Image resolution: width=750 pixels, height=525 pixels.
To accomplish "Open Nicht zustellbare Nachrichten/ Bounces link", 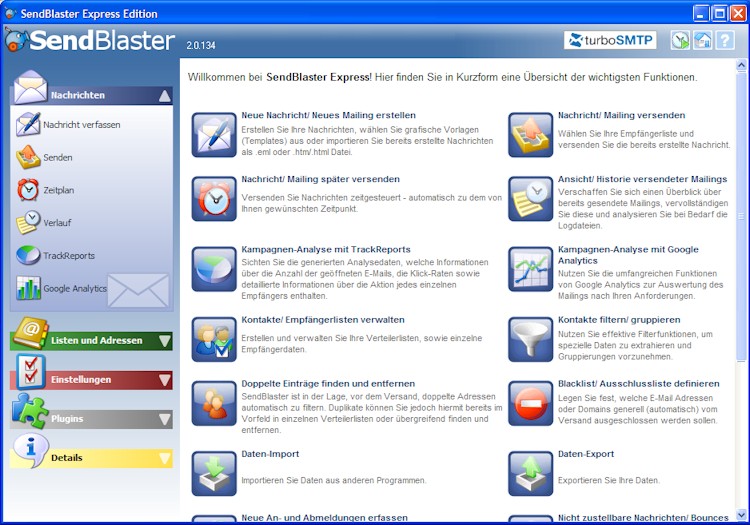I will (x=643, y=518).
